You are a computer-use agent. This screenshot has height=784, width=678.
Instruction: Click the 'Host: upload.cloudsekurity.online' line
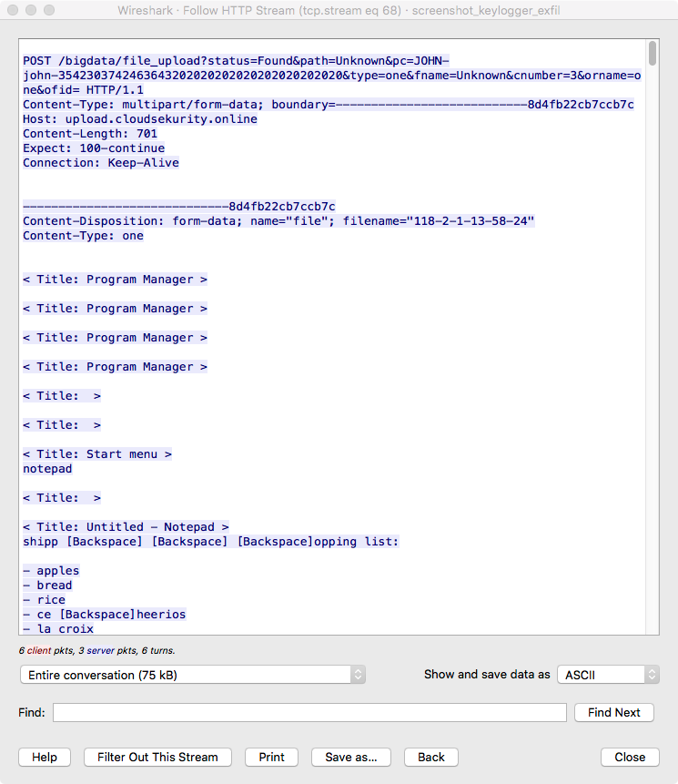tap(140, 119)
